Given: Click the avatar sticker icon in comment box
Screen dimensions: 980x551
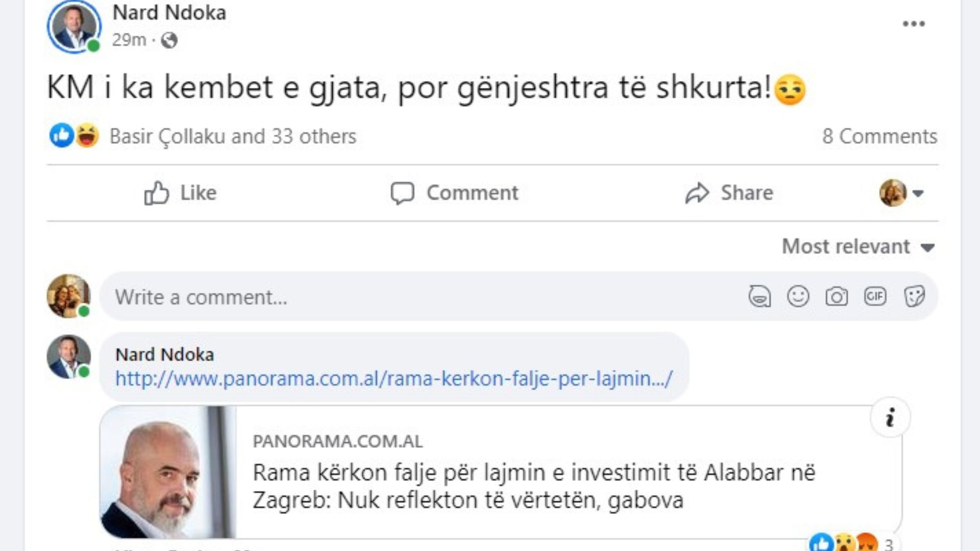Looking at the screenshot, I should point(759,296).
